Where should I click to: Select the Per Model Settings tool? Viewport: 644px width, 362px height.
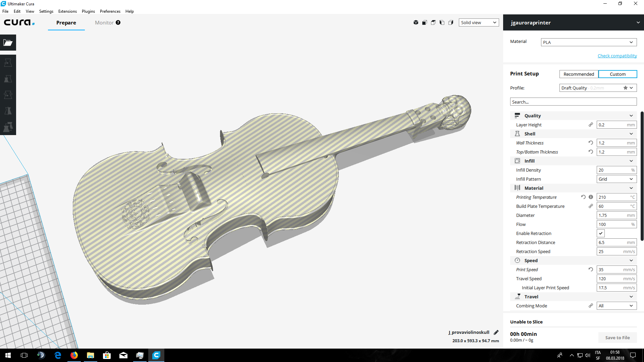pyautogui.click(x=8, y=127)
